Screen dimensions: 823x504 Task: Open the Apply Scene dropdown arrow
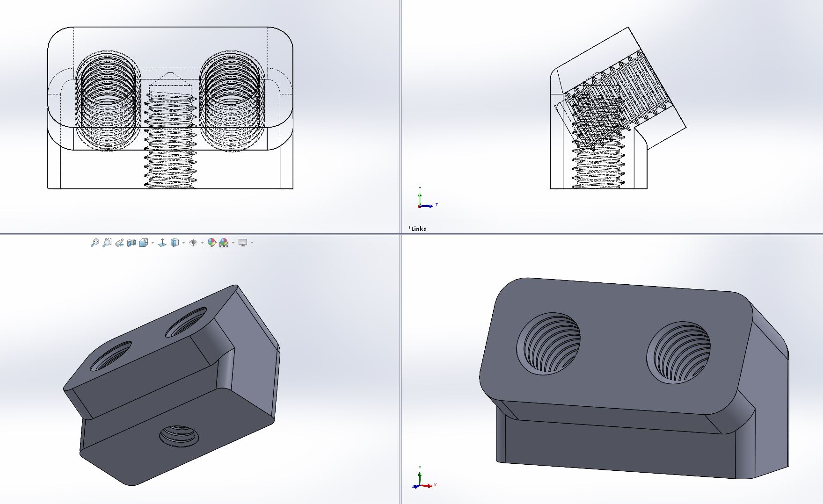(233, 243)
